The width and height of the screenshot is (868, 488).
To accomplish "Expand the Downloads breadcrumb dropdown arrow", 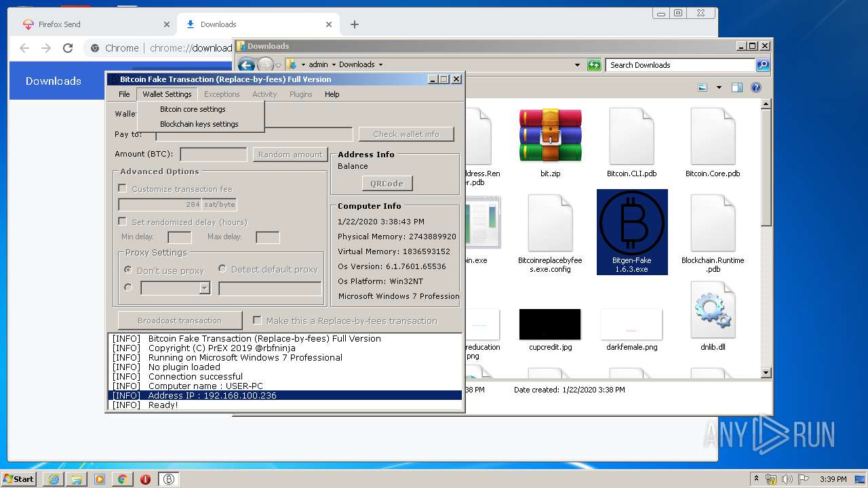I will coord(380,65).
